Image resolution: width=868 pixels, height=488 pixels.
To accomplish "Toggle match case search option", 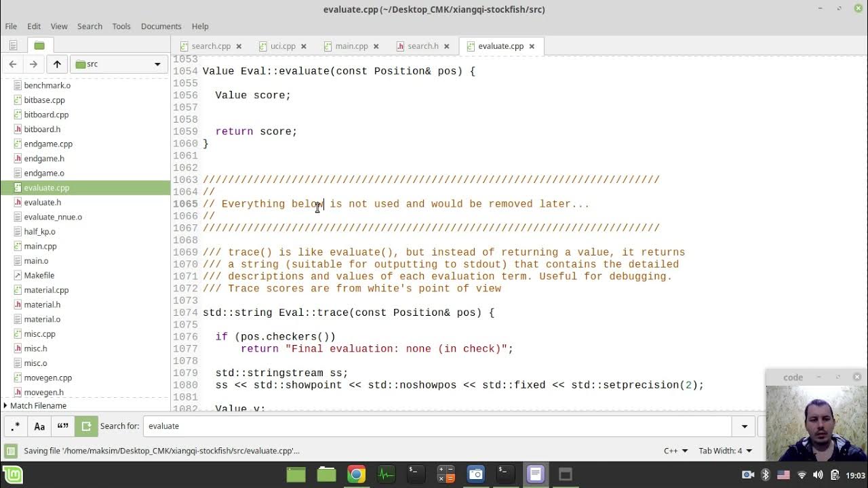I will coord(39,426).
